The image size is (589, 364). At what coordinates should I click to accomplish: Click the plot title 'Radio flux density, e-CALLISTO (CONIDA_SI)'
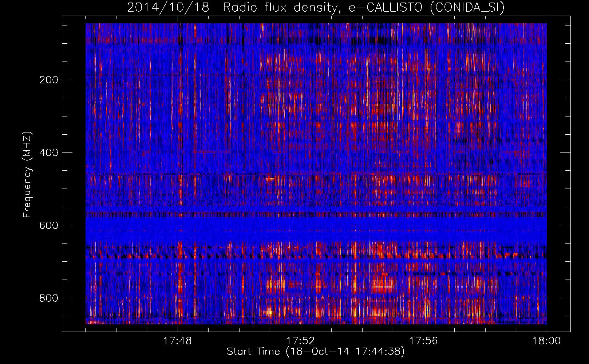pos(364,7)
